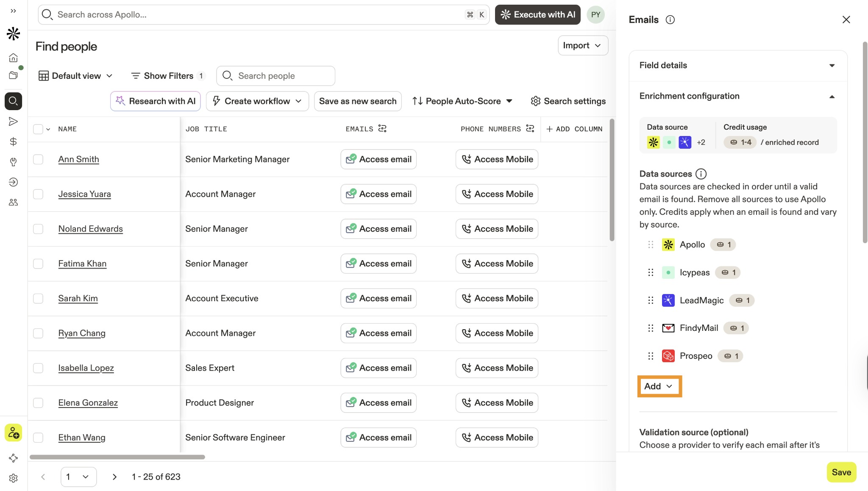Click the Emails column enrichment settings icon

(x=382, y=128)
